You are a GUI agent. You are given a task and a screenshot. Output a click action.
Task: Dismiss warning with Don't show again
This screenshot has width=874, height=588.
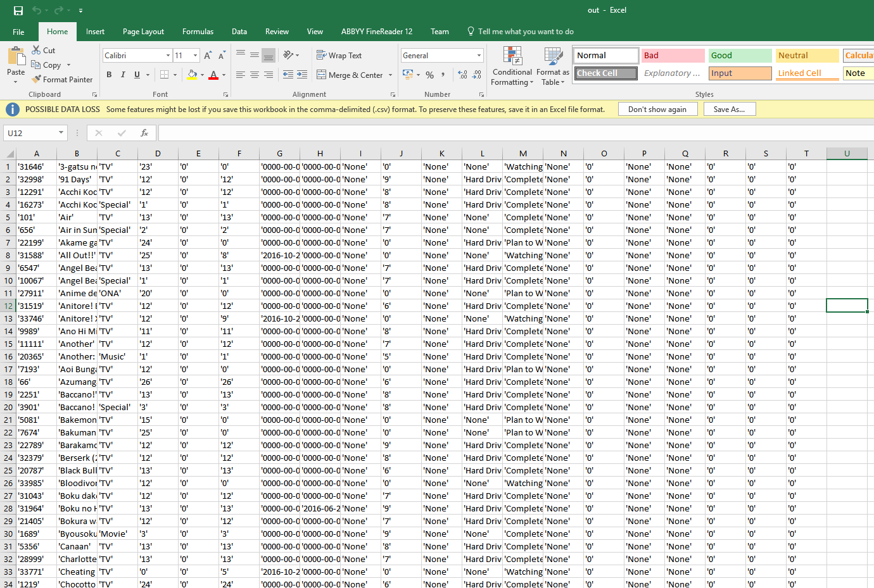(657, 109)
